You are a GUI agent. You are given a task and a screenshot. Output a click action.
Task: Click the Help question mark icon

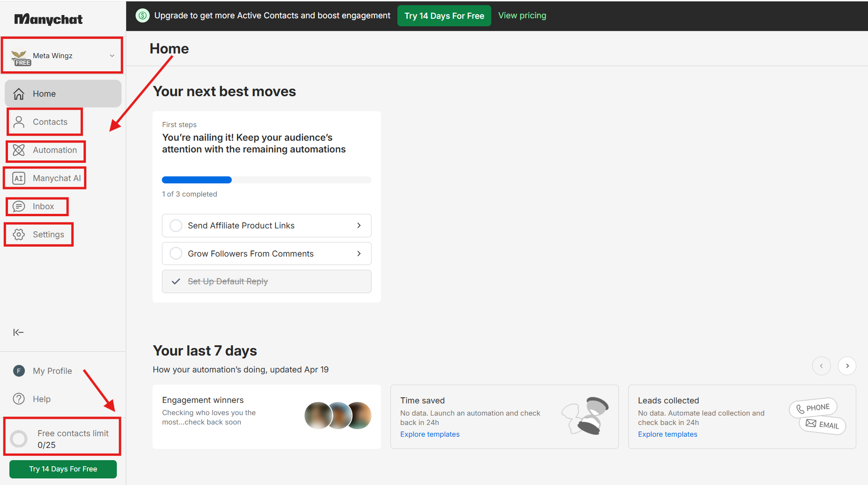click(19, 399)
